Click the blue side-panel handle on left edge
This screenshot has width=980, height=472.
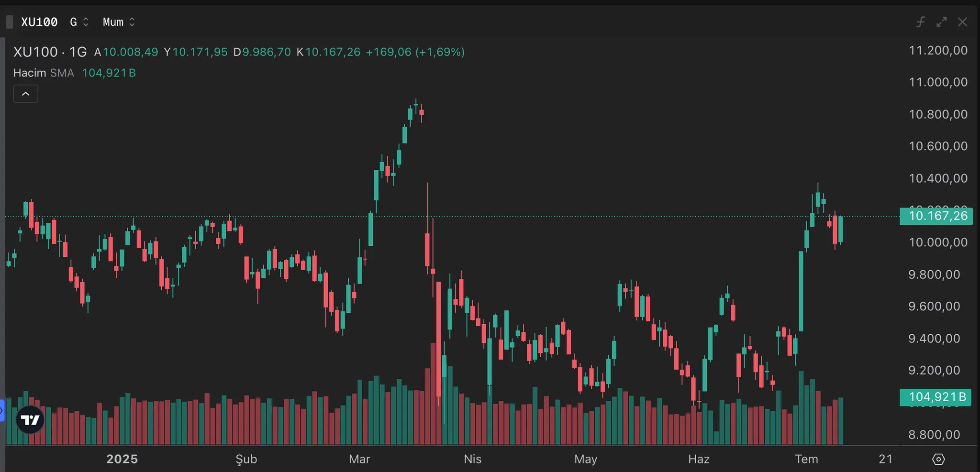(x=2, y=410)
